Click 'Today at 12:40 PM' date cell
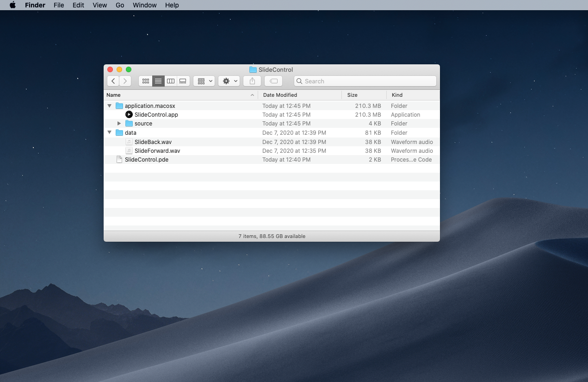The image size is (588, 382). click(x=286, y=160)
